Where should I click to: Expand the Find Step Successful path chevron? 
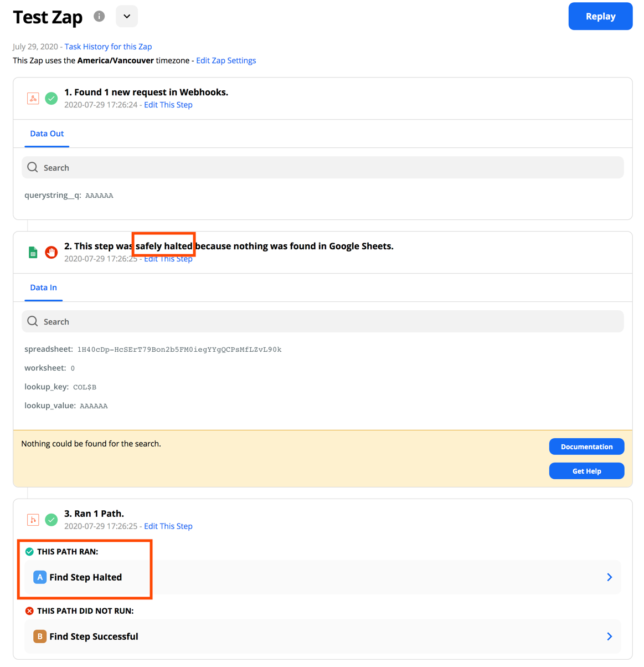[x=610, y=637]
